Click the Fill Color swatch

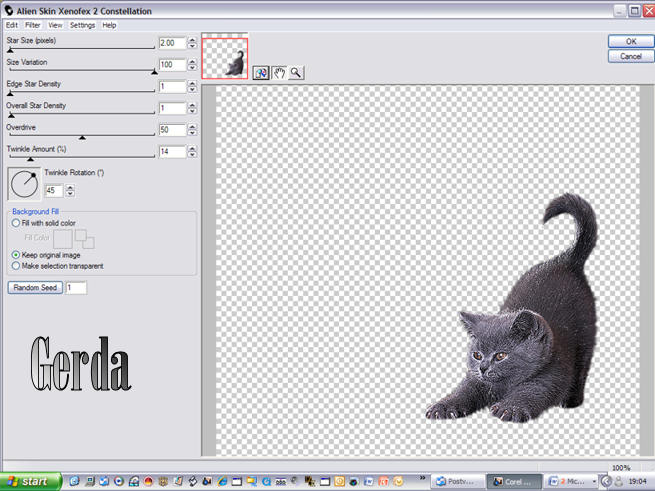tap(63, 239)
